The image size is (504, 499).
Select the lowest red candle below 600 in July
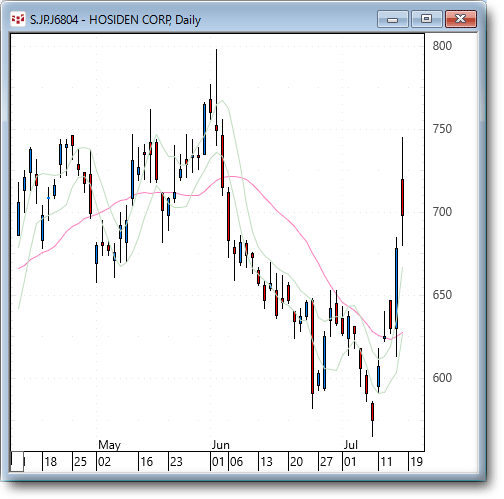(372, 412)
